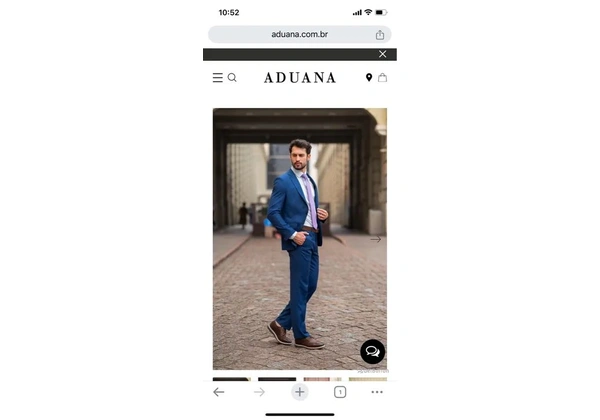Open a new tab with plus button
Viewport: 600px width, 420px height.
coord(300,392)
